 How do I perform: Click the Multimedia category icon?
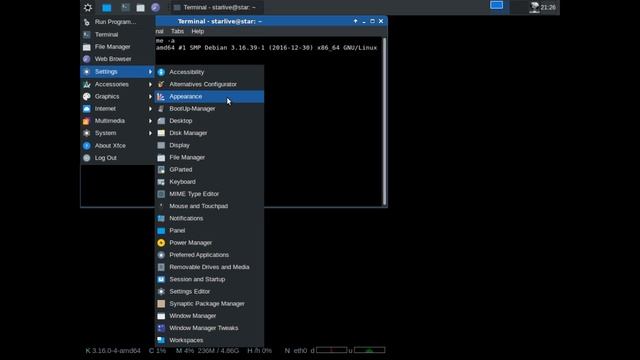[x=87, y=121]
